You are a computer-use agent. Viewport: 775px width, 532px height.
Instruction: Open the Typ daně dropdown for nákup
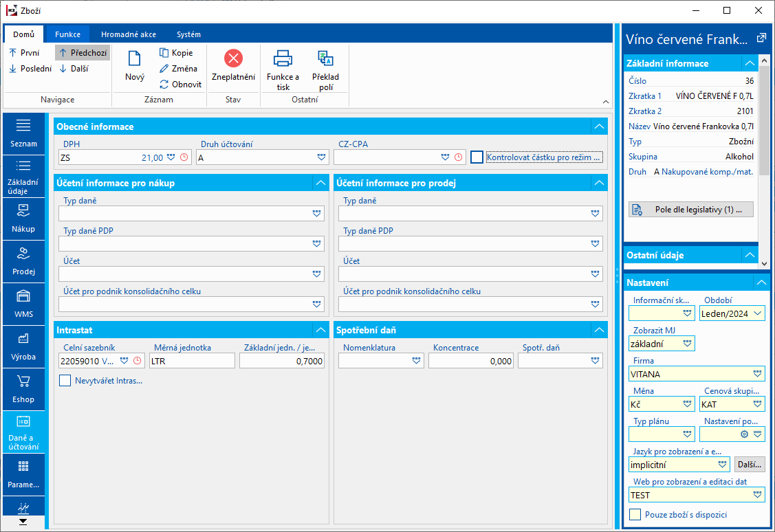(317, 213)
